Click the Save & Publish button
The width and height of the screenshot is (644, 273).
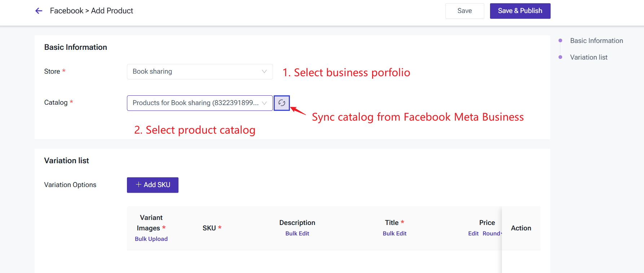coord(520,11)
